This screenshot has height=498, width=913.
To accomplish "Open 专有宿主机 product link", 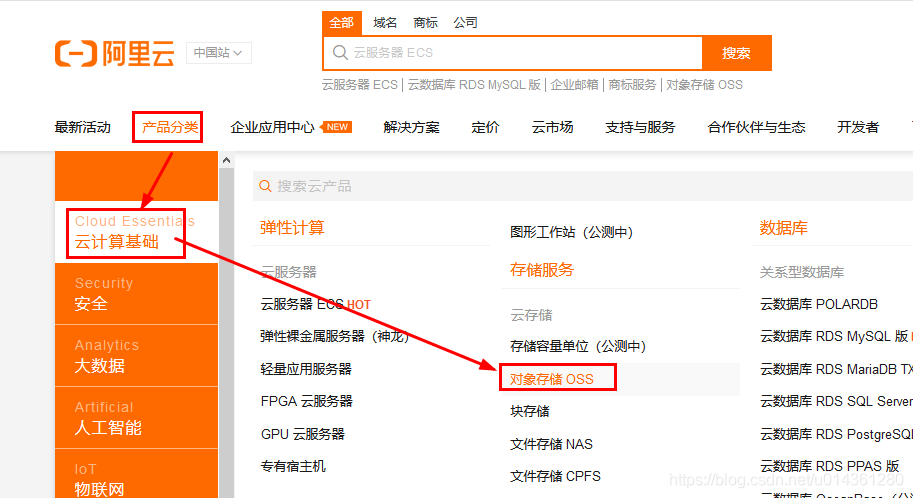I will coord(293,467).
